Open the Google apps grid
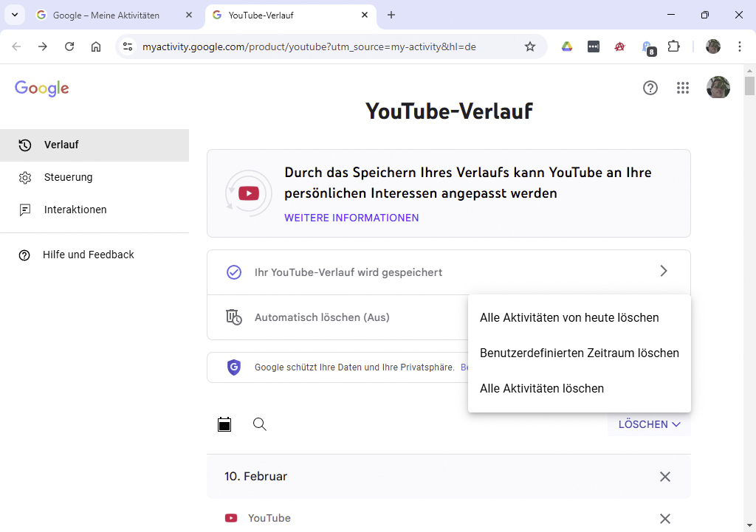Viewport: 756px width, 532px height. (x=683, y=88)
